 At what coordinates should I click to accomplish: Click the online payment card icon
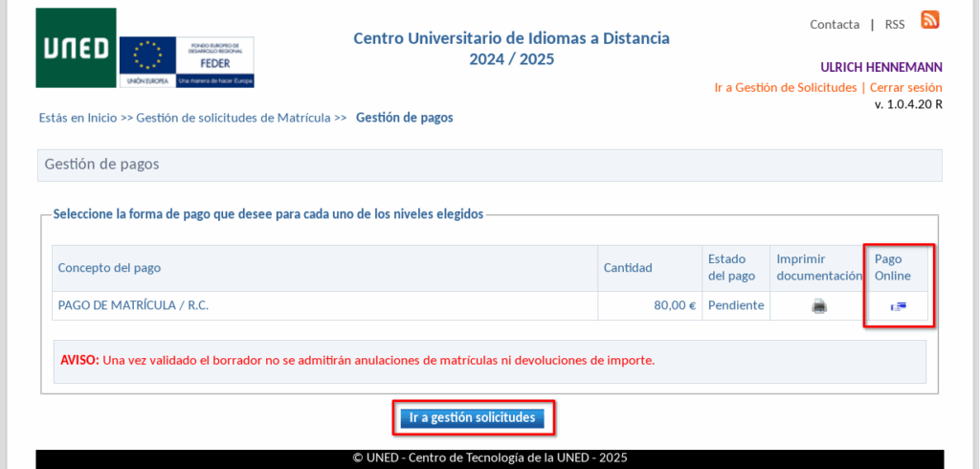898,306
